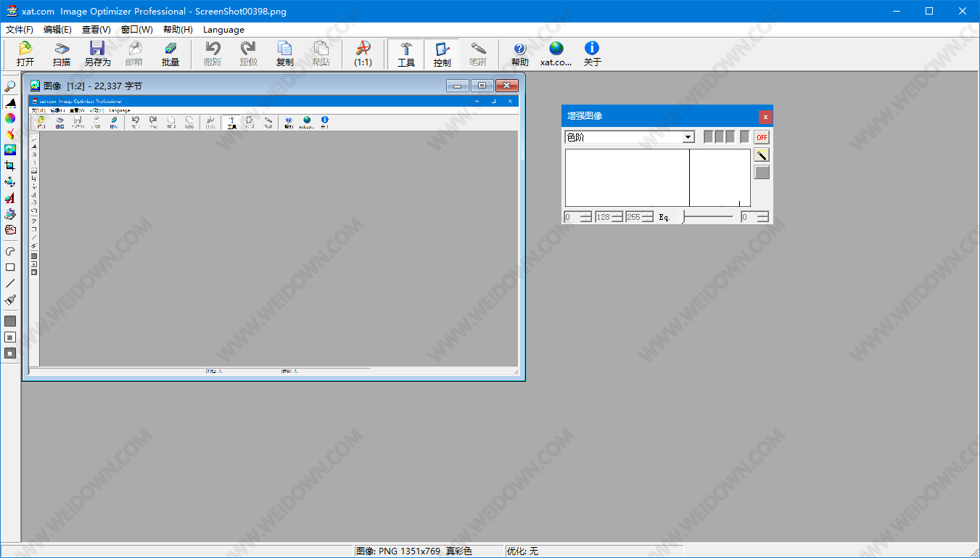This screenshot has width=980, height=558.
Task: Open the 帮助(H) menu in menu bar
Action: (x=178, y=30)
